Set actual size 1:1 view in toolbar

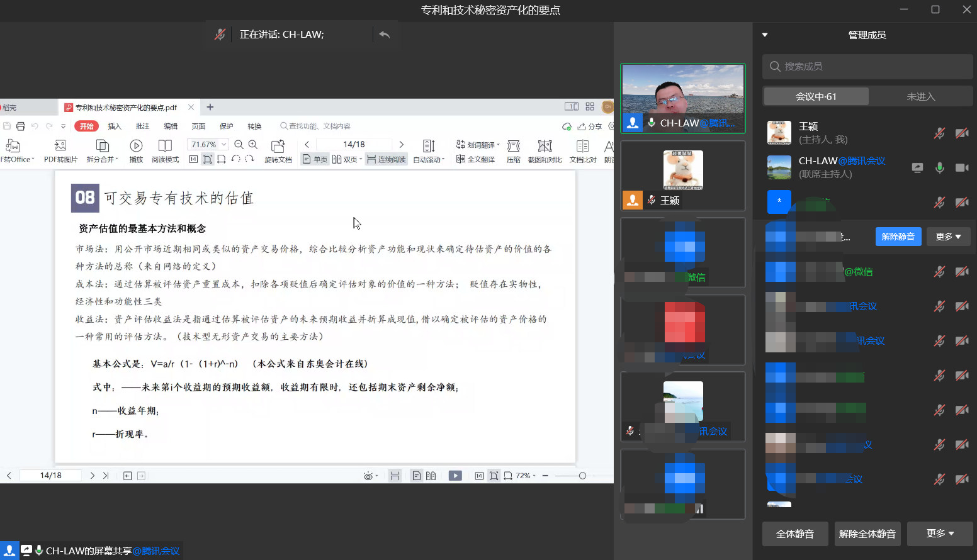193,159
